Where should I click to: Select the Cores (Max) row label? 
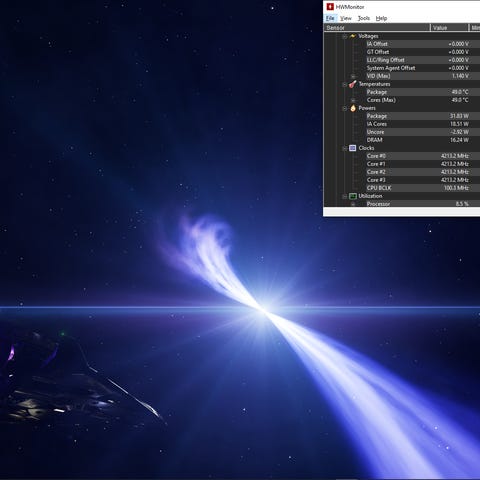(381, 100)
